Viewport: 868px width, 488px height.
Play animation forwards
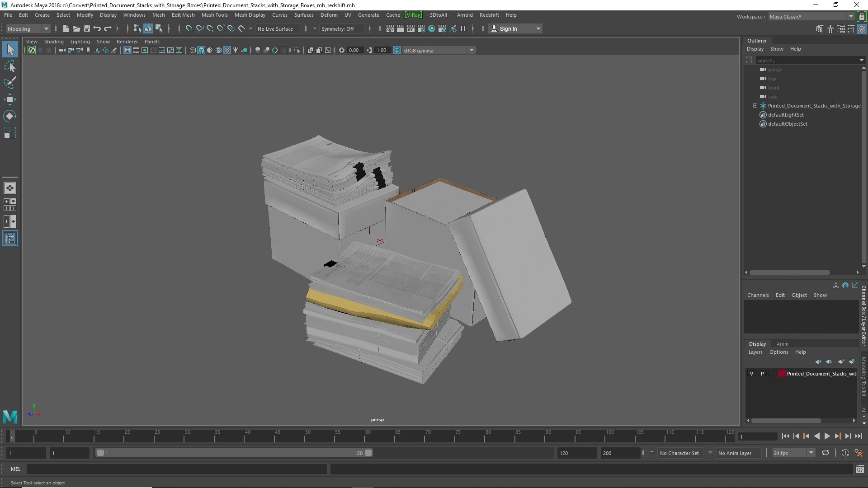pos(827,436)
